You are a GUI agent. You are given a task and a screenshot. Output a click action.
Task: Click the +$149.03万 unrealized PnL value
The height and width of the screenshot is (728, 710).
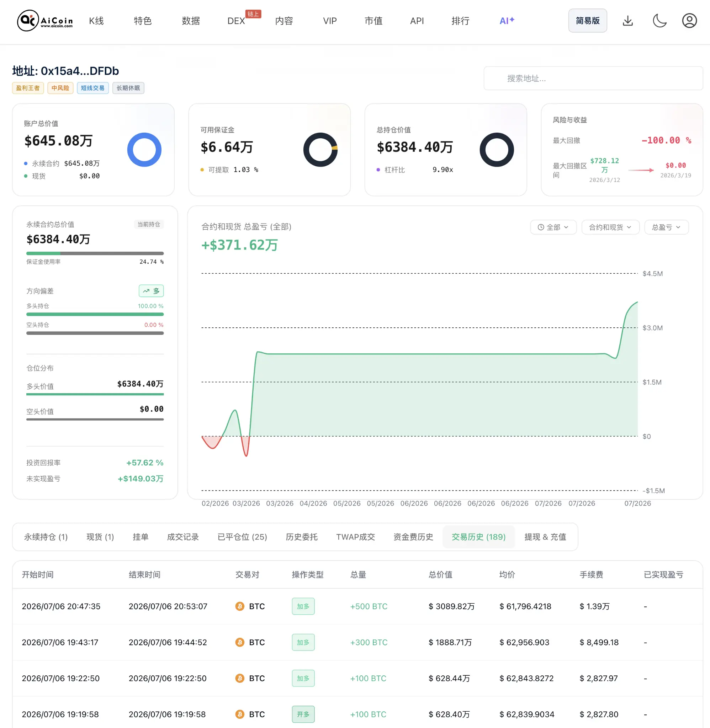coord(141,478)
